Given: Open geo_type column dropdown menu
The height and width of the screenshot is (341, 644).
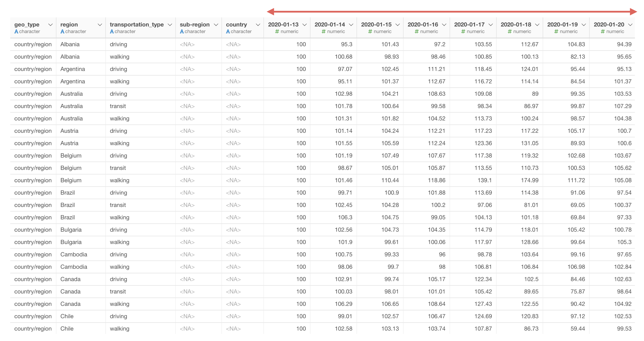Looking at the screenshot, I should click(x=50, y=25).
